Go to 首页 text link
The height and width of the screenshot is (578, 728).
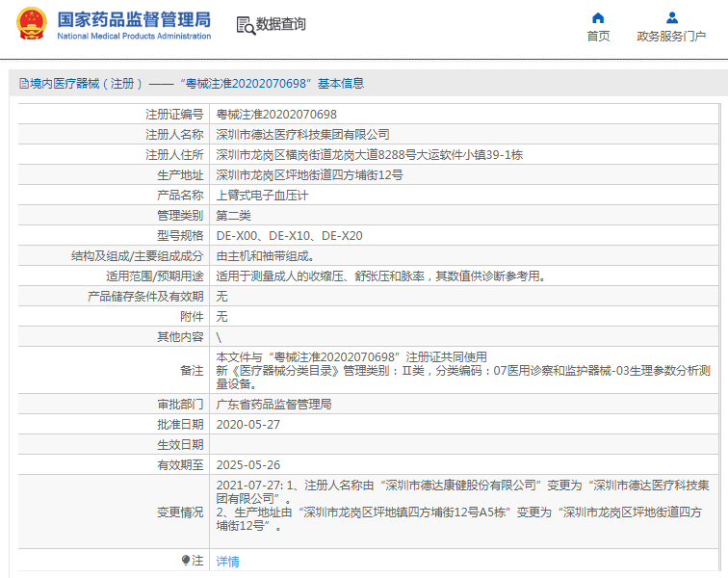(598, 37)
